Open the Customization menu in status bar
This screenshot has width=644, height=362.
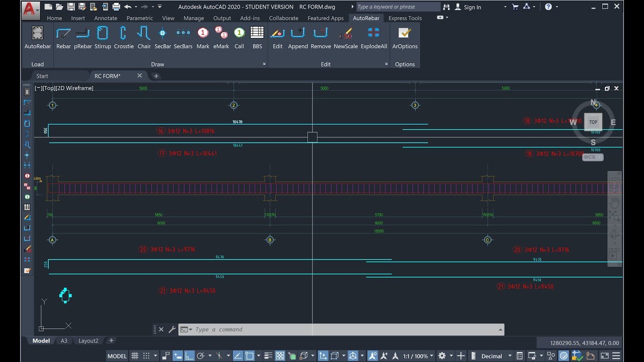[617, 356]
